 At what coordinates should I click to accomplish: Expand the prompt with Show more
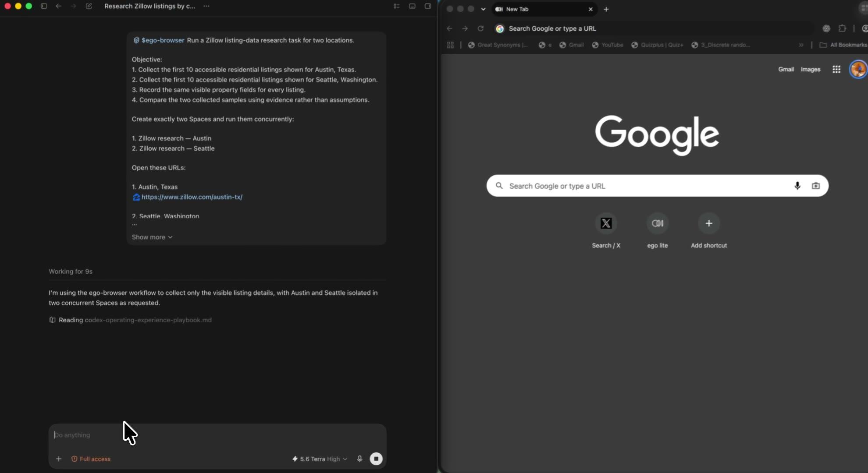pyautogui.click(x=152, y=237)
